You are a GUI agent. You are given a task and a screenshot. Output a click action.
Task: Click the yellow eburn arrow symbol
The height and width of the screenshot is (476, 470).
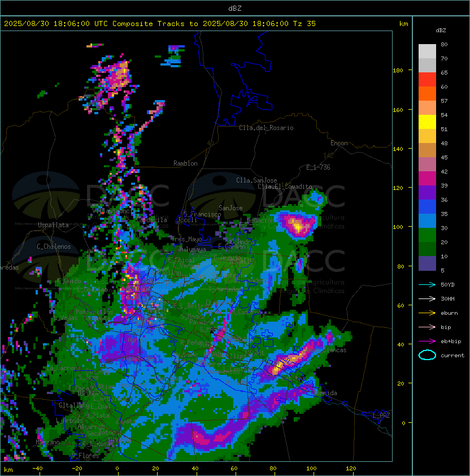coord(427,313)
